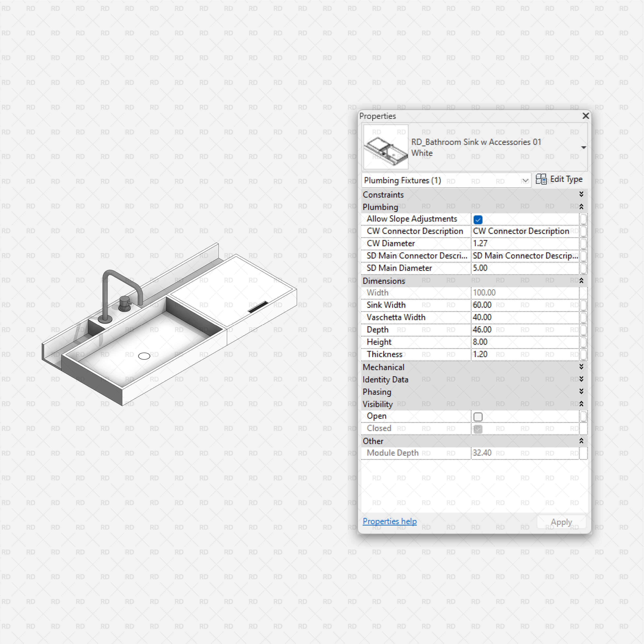Click the associate parameter button beside Thickness
The width and height of the screenshot is (644, 644).
pos(584,354)
